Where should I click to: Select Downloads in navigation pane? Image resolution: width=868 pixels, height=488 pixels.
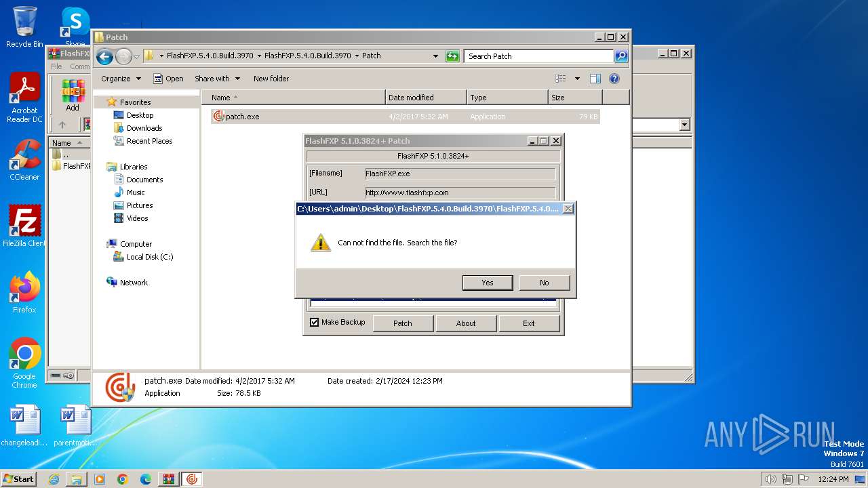click(x=144, y=128)
